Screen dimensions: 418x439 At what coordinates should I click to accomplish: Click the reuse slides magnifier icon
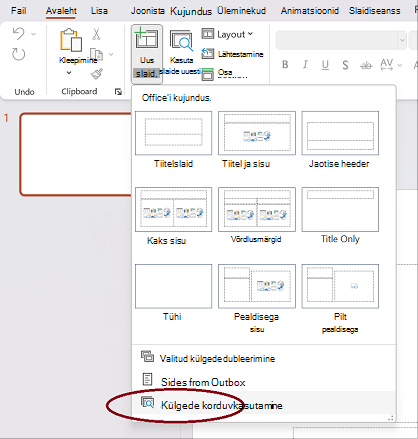(x=147, y=402)
